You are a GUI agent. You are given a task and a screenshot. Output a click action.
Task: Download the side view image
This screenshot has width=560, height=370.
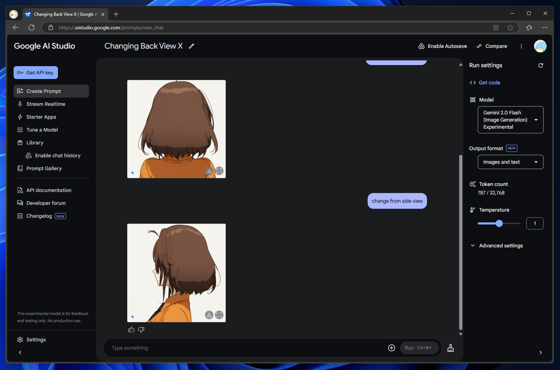click(x=209, y=315)
